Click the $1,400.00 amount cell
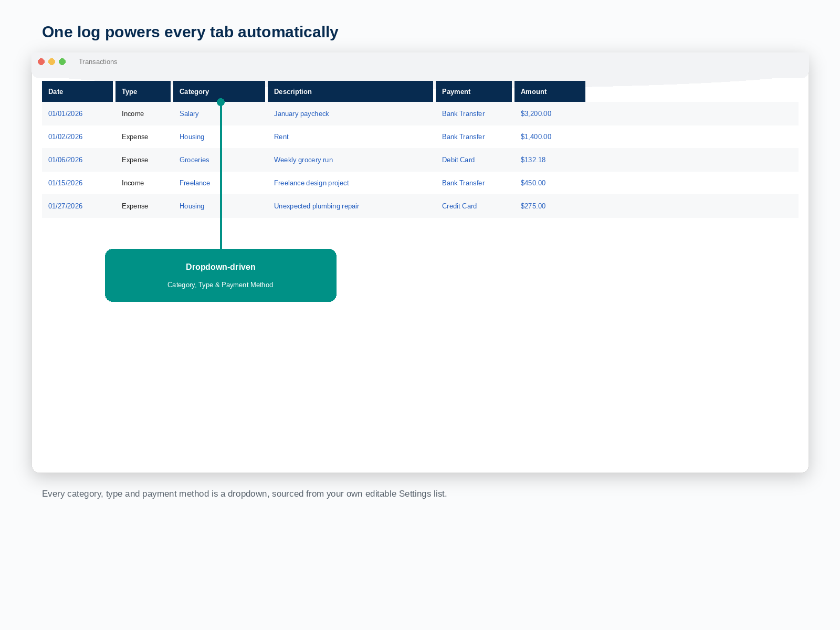 pos(536,137)
